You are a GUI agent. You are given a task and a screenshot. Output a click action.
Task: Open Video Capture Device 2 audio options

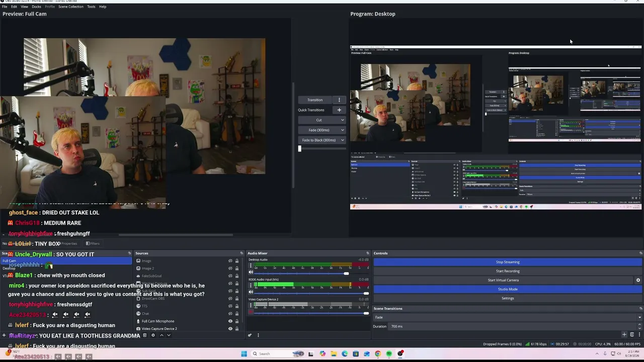[251, 306]
